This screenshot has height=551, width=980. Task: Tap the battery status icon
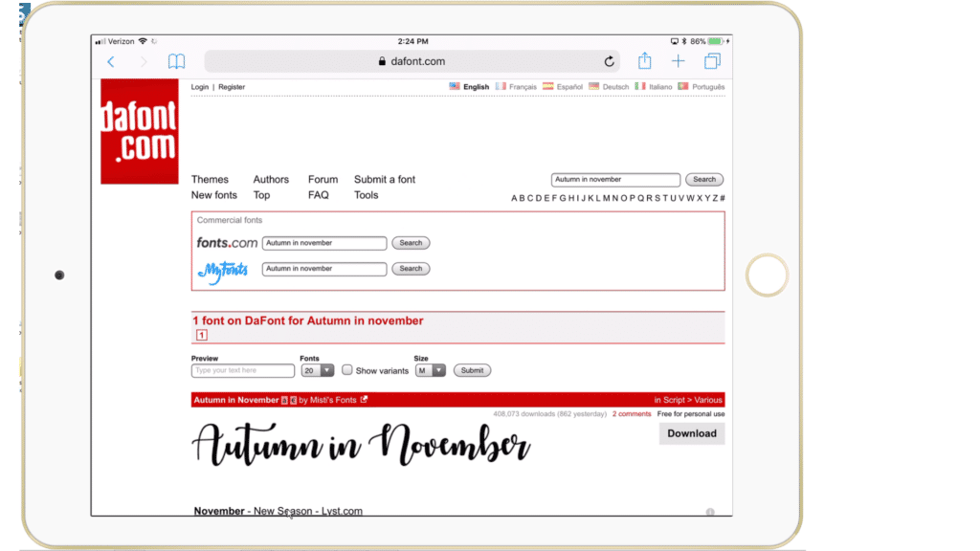[x=716, y=41]
